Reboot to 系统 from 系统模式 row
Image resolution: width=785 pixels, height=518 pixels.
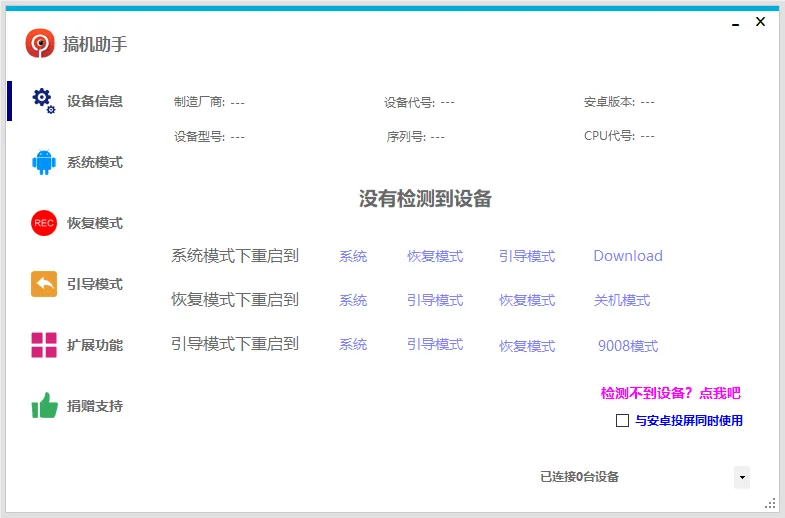(353, 256)
